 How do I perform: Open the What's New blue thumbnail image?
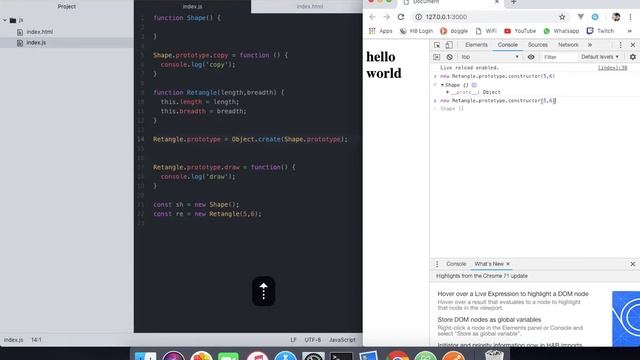point(626,318)
